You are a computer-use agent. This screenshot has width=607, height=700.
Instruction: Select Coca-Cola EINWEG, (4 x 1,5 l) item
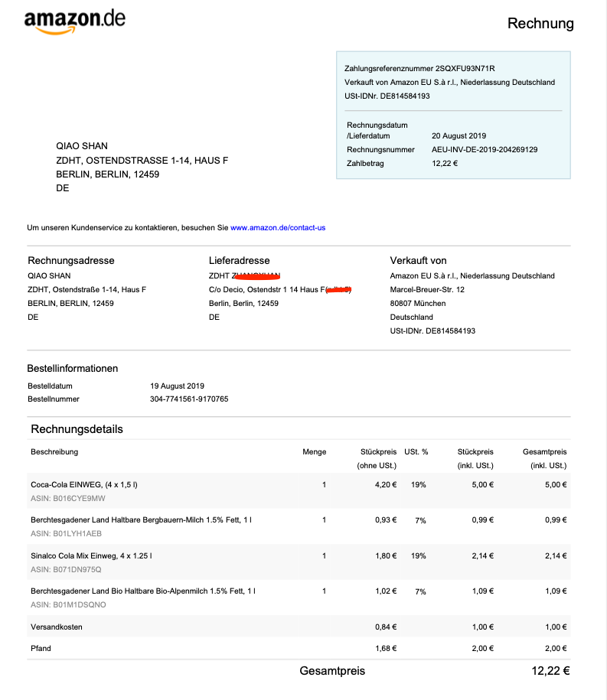coord(84,485)
